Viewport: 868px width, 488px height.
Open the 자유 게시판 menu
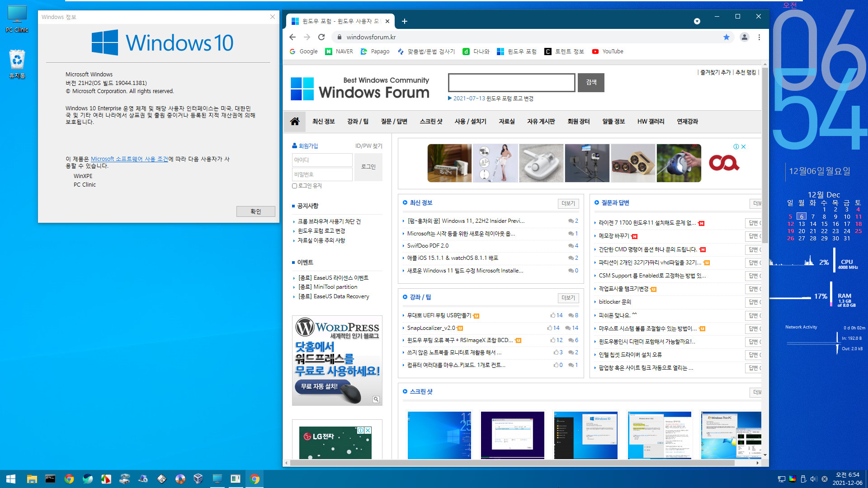coord(541,121)
